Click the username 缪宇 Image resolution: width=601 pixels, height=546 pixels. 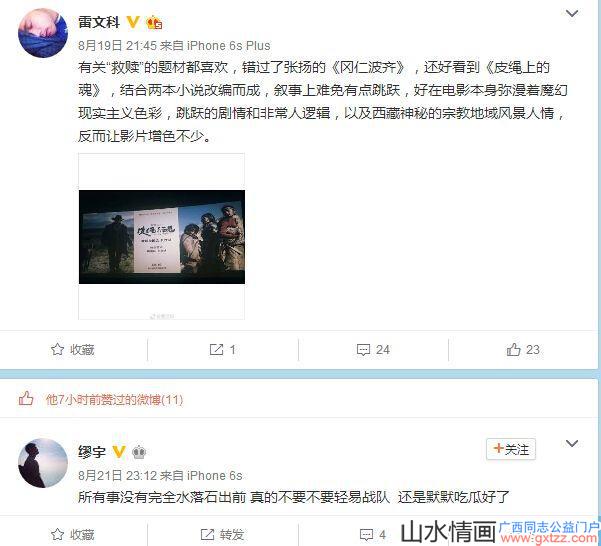point(92,452)
